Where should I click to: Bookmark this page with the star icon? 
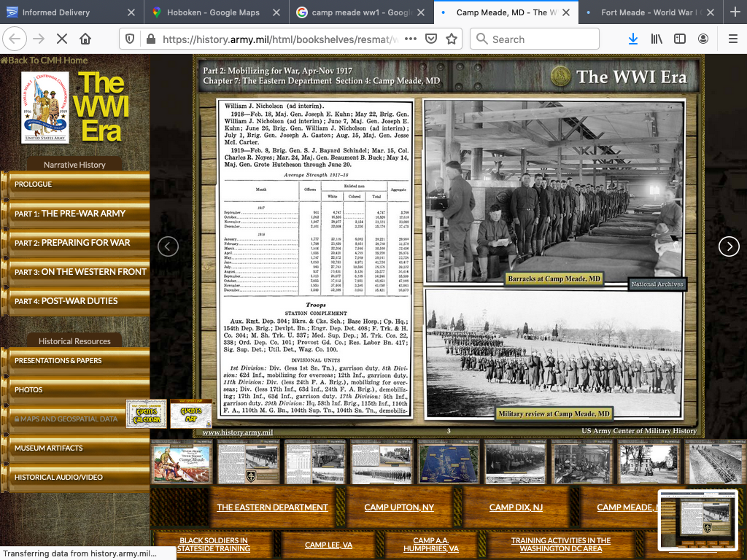click(x=452, y=39)
